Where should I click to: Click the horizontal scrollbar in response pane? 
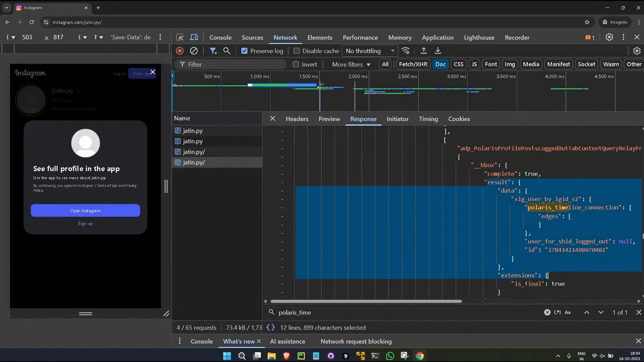click(x=366, y=301)
